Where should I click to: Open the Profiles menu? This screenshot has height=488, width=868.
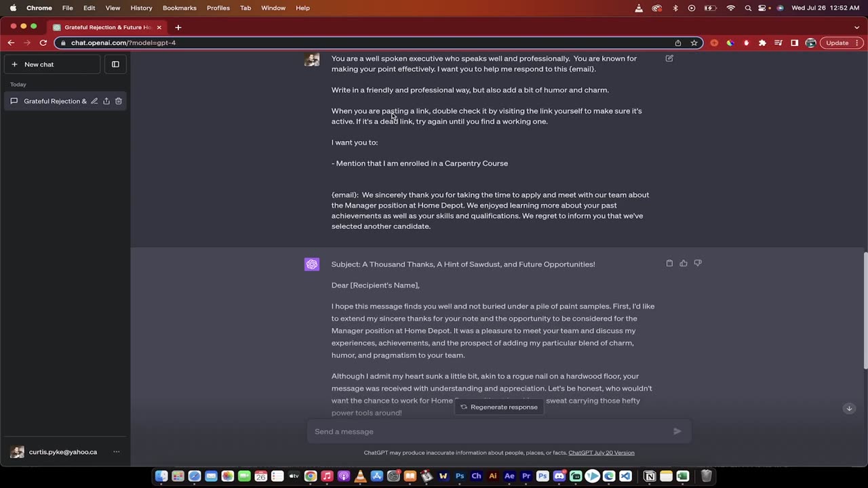pos(218,8)
